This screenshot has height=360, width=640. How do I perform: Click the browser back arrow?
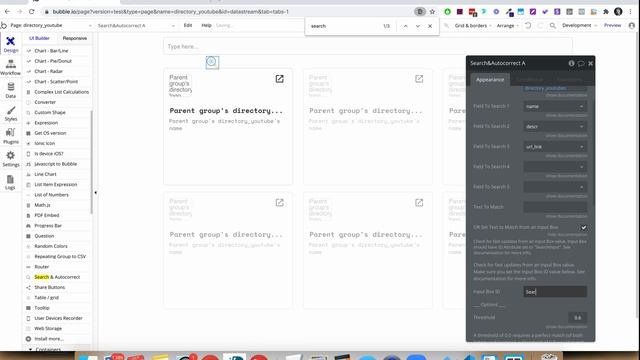tap(7, 11)
